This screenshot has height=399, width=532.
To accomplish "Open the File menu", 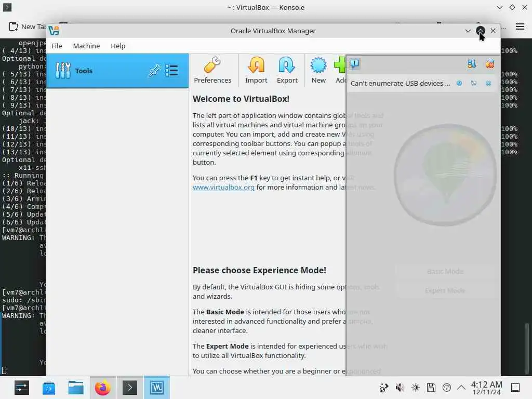I will point(57,46).
